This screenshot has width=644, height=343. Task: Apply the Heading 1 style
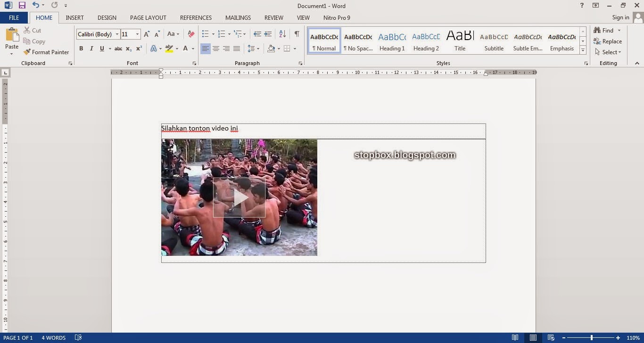tap(392, 41)
